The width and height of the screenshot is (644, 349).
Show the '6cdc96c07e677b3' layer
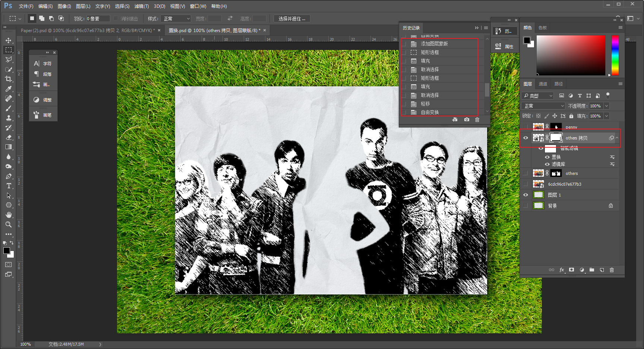click(x=525, y=184)
